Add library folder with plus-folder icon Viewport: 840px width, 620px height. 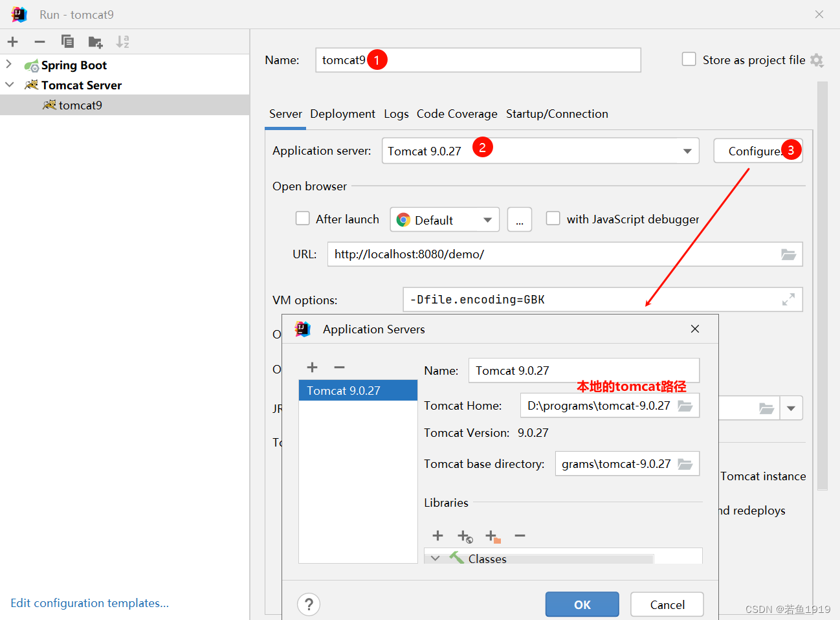tap(493, 536)
